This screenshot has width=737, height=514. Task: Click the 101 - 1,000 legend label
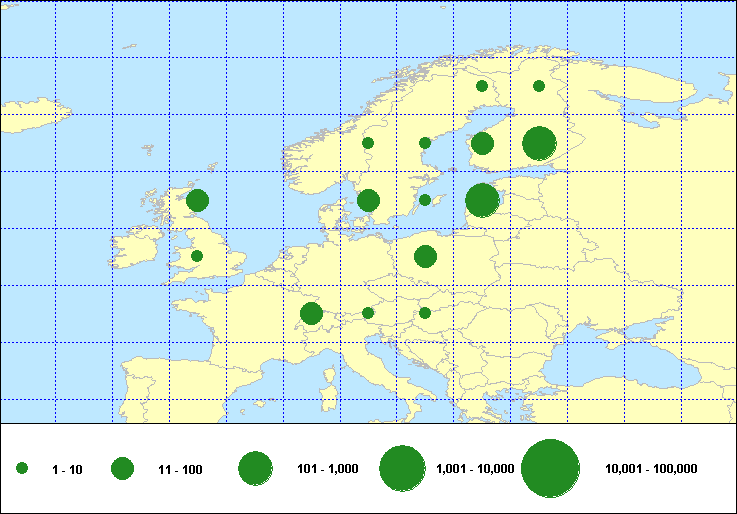[x=328, y=468]
